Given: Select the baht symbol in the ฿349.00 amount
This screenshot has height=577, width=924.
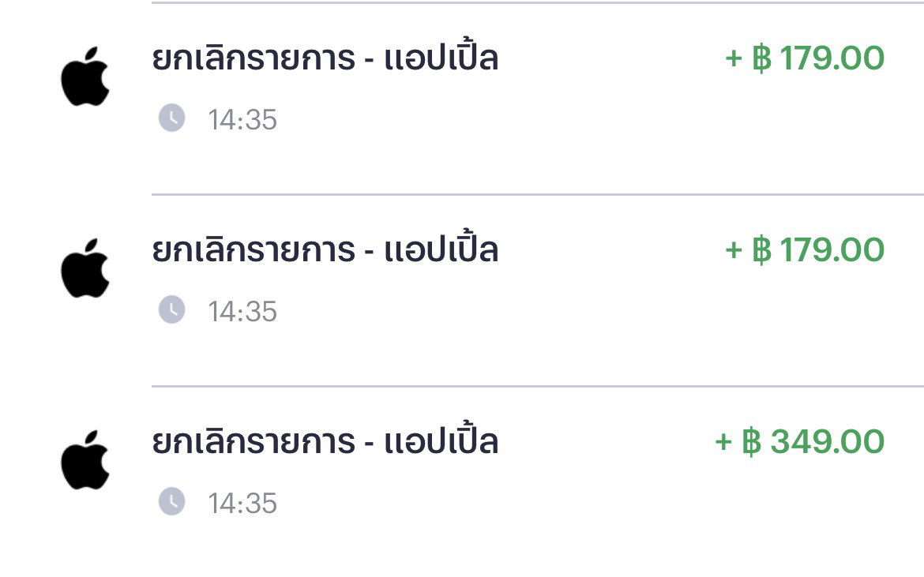Looking at the screenshot, I should tap(751, 441).
